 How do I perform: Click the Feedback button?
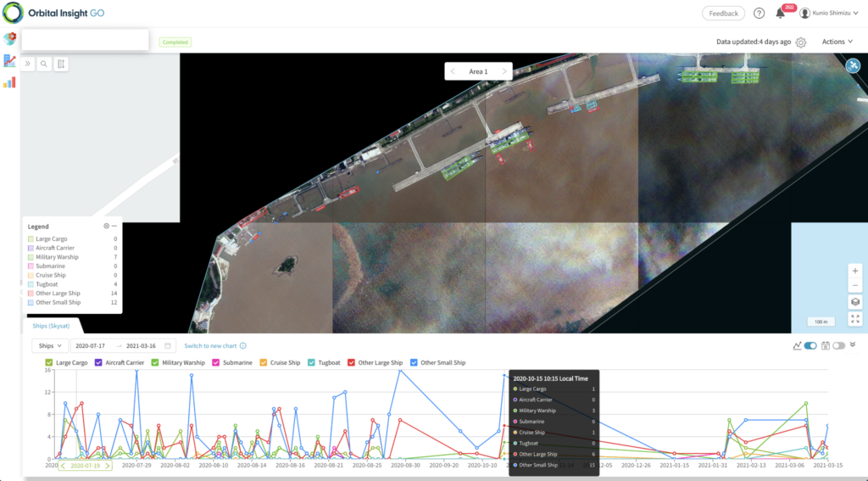(723, 14)
